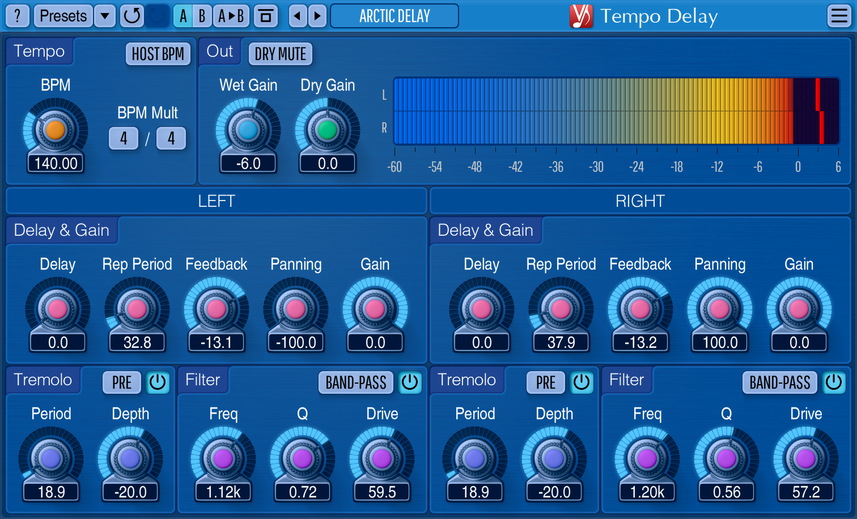The width and height of the screenshot is (857, 519).
Task: Open the Presets dropdown arrow
Action: pyautogui.click(x=105, y=16)
